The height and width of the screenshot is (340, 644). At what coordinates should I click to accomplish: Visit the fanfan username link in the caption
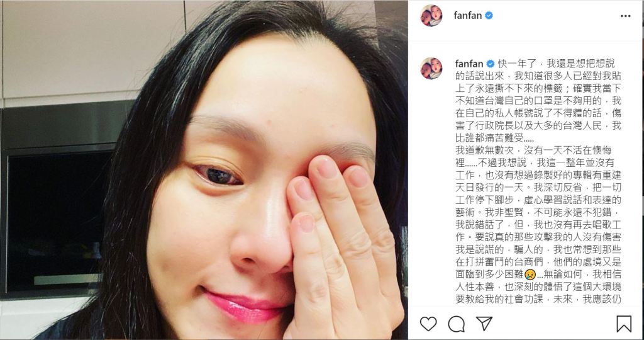[x=469, y=64]
